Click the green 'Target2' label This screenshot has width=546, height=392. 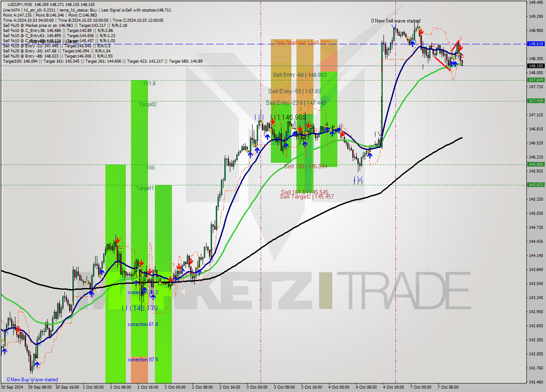148,104
